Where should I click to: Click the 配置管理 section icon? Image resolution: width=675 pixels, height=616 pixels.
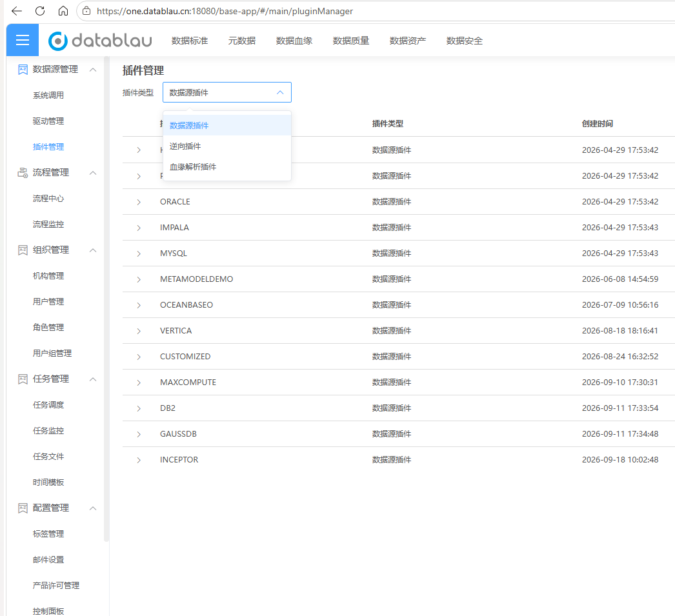23,508
